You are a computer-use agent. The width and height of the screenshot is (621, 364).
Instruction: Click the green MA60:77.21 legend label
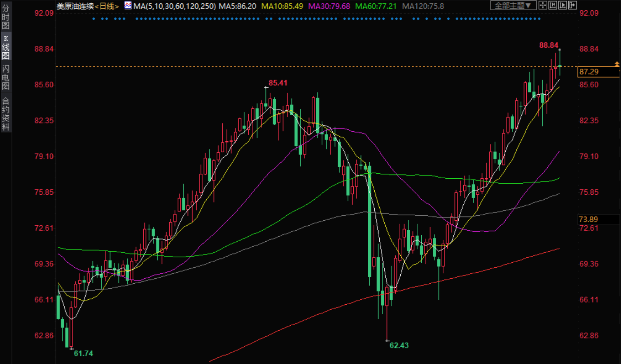[x=376, y=6]
